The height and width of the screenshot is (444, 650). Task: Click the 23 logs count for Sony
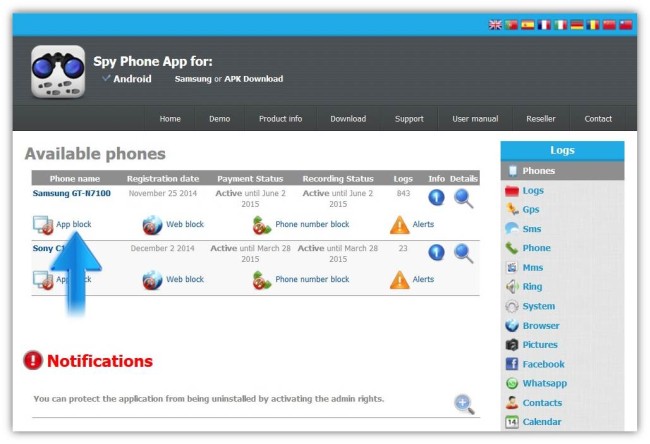tap(403, 248)
